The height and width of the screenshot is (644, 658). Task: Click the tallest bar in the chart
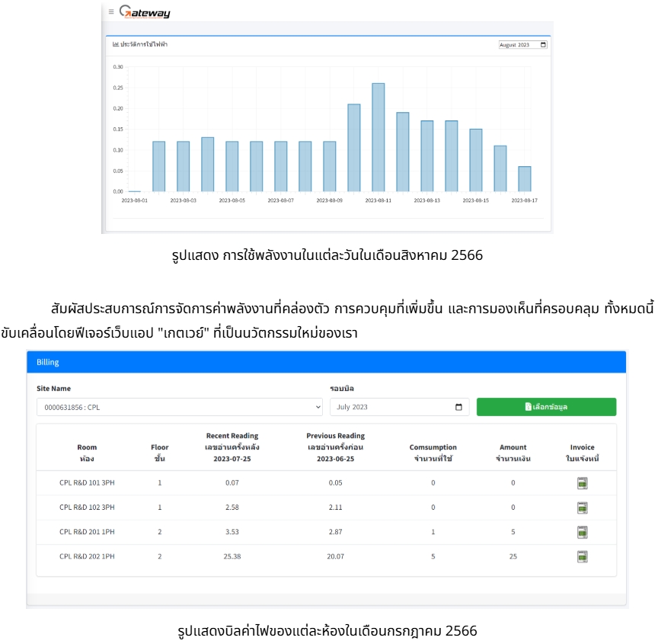[x=378, y=137]
